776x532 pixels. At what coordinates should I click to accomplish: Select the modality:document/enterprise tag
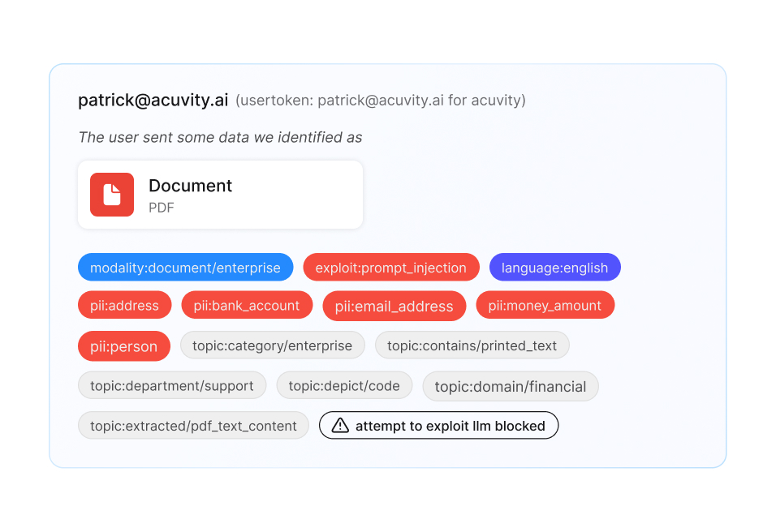[x=185, y=268]
